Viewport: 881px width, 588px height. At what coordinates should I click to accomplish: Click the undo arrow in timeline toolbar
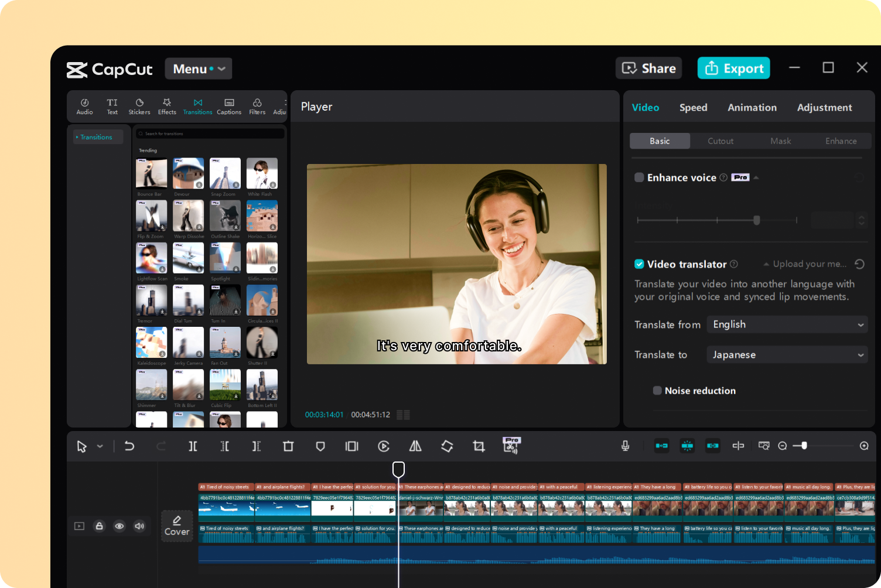(x=129, y=446)
